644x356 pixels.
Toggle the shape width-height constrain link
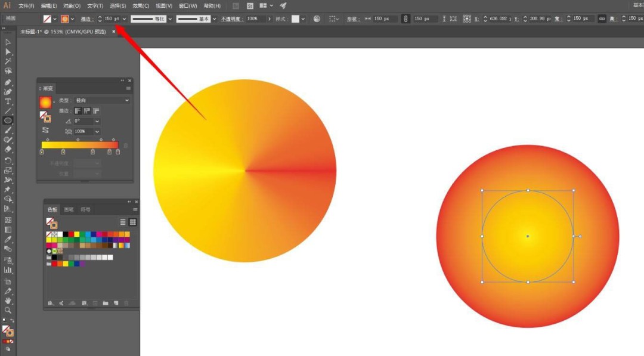point(405,19)
